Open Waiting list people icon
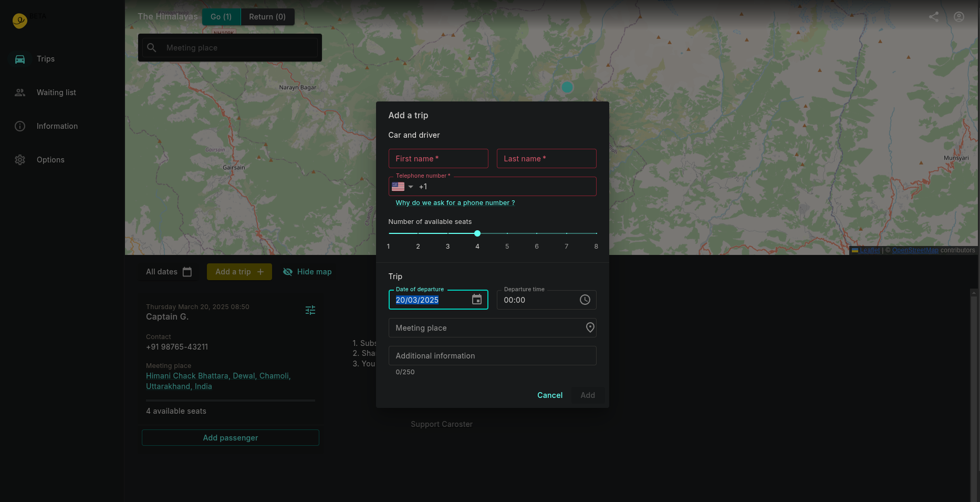 point(20,93)
